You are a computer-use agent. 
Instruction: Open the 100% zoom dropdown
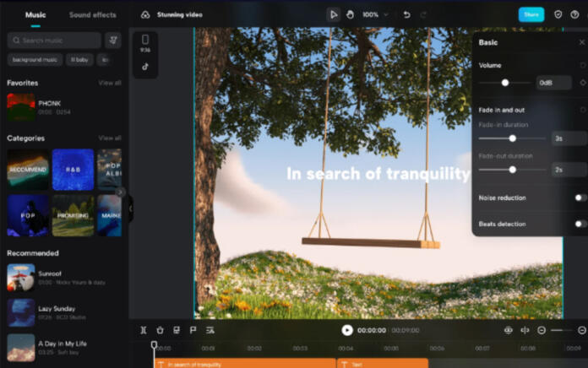(x=375, y=15)
